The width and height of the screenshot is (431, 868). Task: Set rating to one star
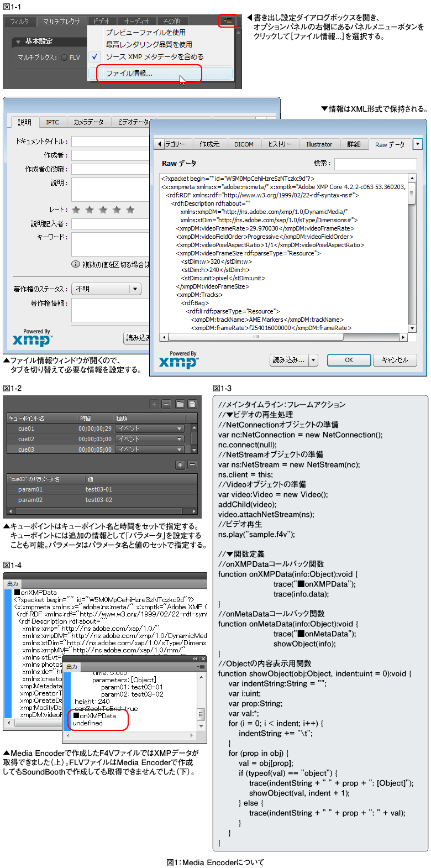[76, 210]
